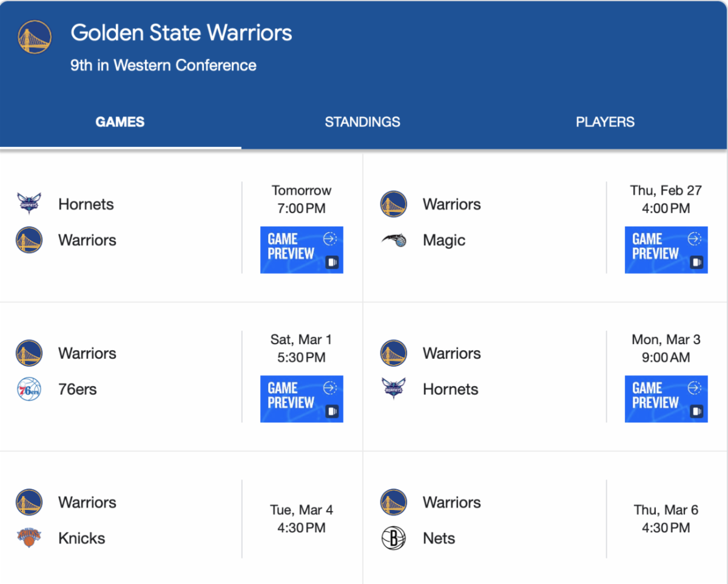Click Warriors logo in the Magic game
This screenshot has height=584, width=728.
coord(393,204)
